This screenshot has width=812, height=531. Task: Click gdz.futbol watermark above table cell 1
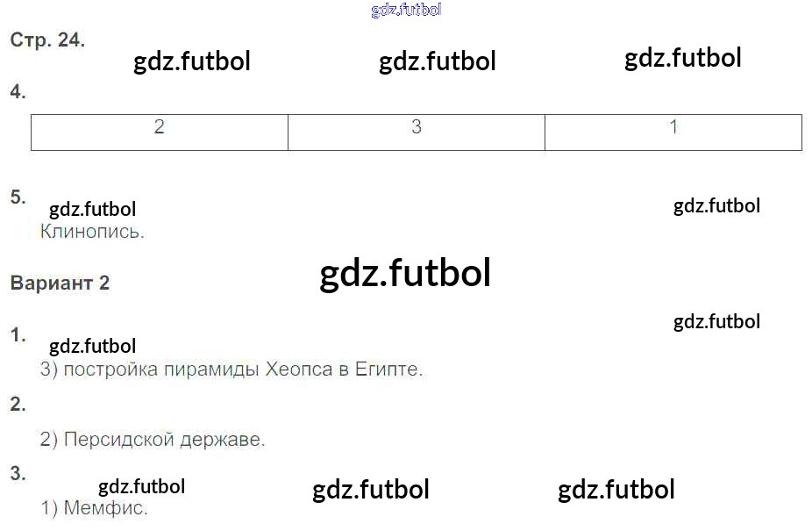[682, 58]
